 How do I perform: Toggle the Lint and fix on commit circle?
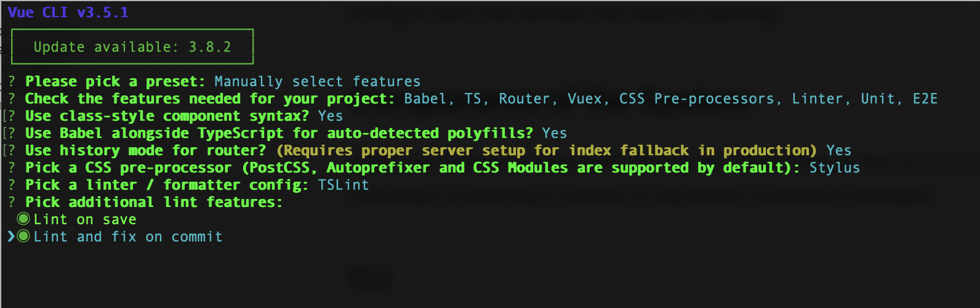[x=23, y=237]
